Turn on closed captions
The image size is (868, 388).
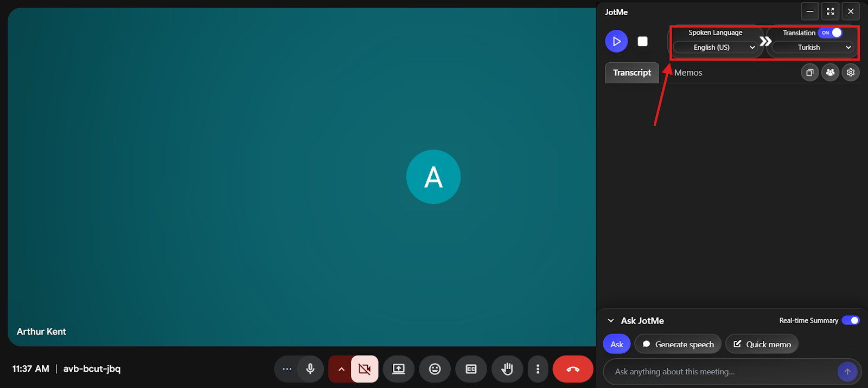click(471, 369)
